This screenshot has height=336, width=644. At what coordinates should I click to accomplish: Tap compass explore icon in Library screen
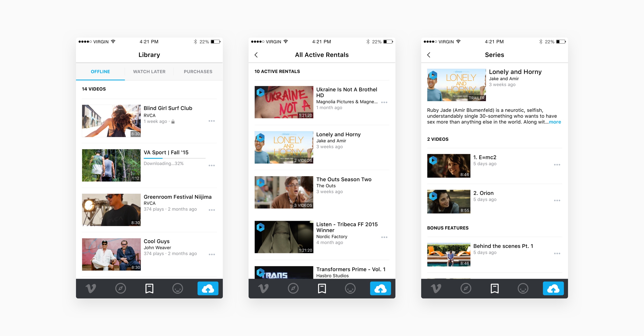[x=121, y=288]
